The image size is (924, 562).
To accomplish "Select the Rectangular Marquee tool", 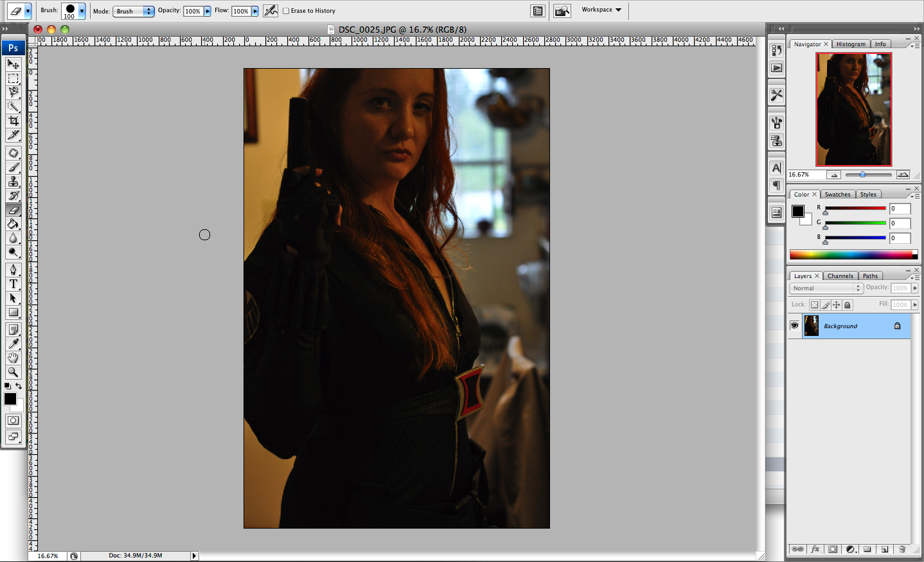I will pos(13,78).
